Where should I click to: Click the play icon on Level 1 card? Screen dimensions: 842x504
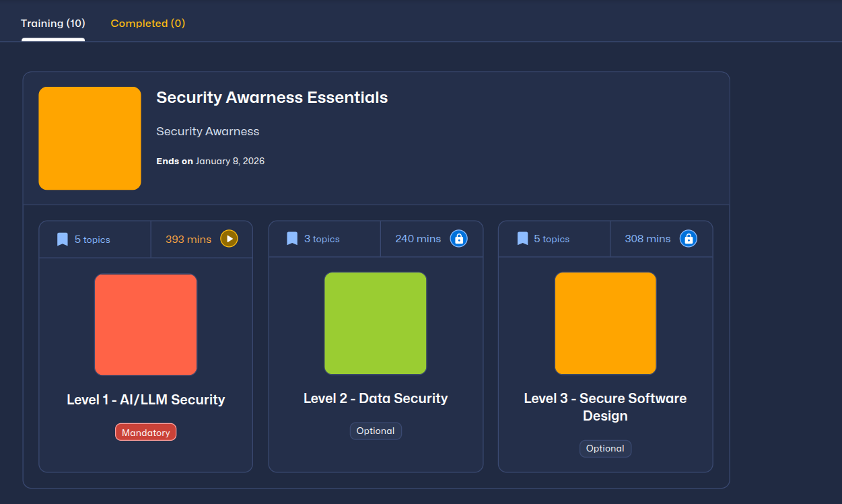[x=229, y=239]
